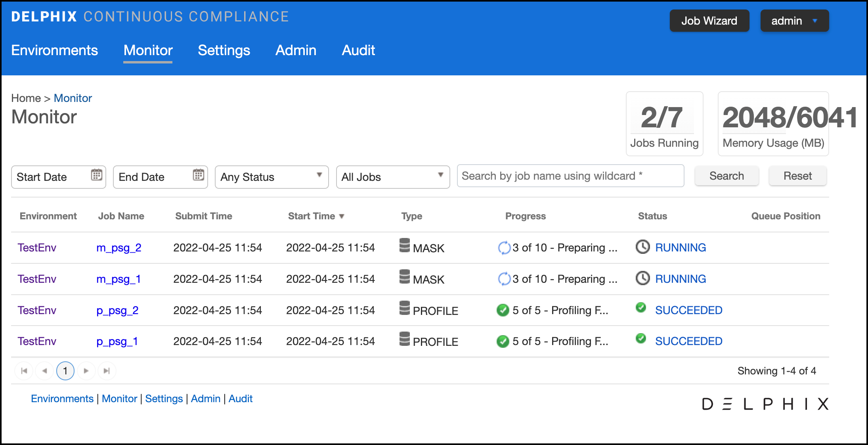The width and height of the screenshot is (868, 445).
Task: Click the spinning progress icon for m_psg_2
Action: (504, 247)
